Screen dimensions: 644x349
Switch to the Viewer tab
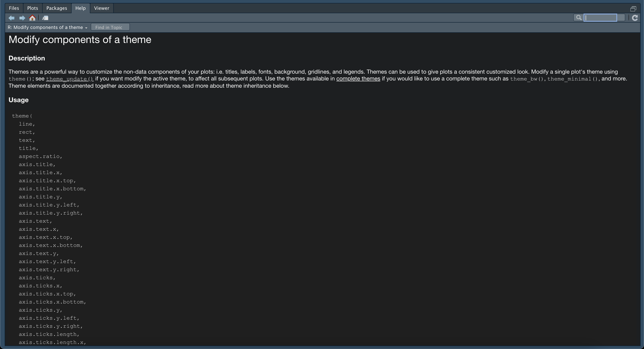[102, 8]
